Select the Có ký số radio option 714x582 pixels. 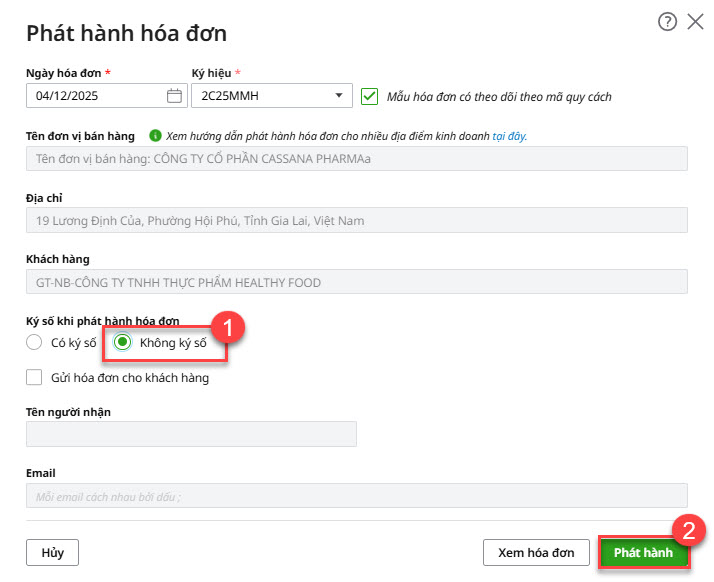(35, 343)
